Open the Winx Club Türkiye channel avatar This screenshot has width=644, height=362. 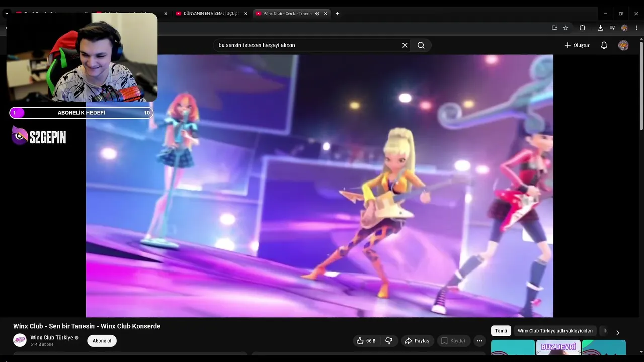pyautogui.click(x=20, y=340)
